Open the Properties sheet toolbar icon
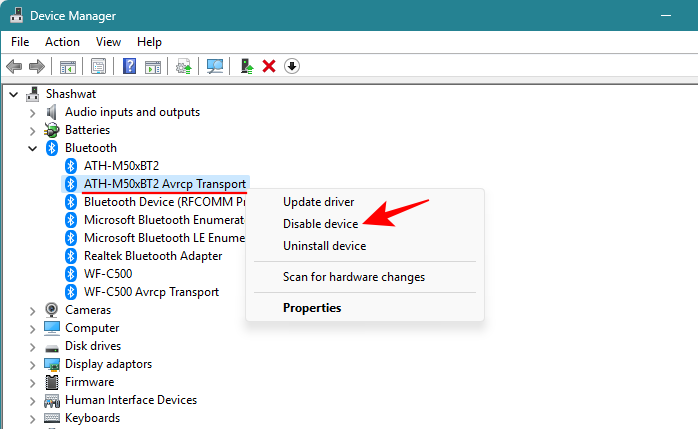Image resolution: width=698 pixels, height=429 pixels. 98,67
